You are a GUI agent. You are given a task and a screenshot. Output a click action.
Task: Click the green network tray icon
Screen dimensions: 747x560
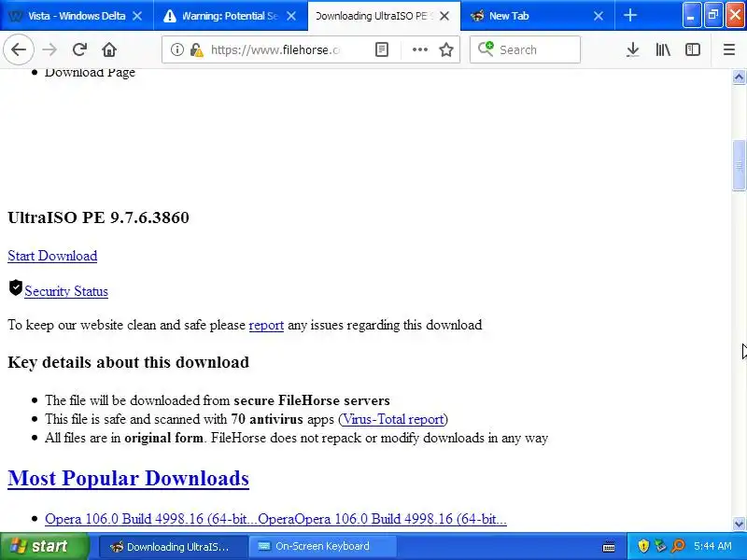[x=660, y=546]
